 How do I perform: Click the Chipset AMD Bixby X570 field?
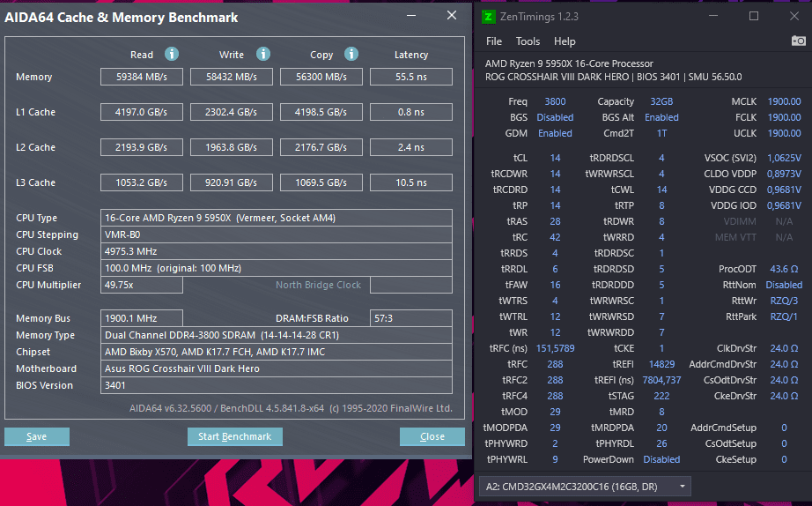point(276,352)
